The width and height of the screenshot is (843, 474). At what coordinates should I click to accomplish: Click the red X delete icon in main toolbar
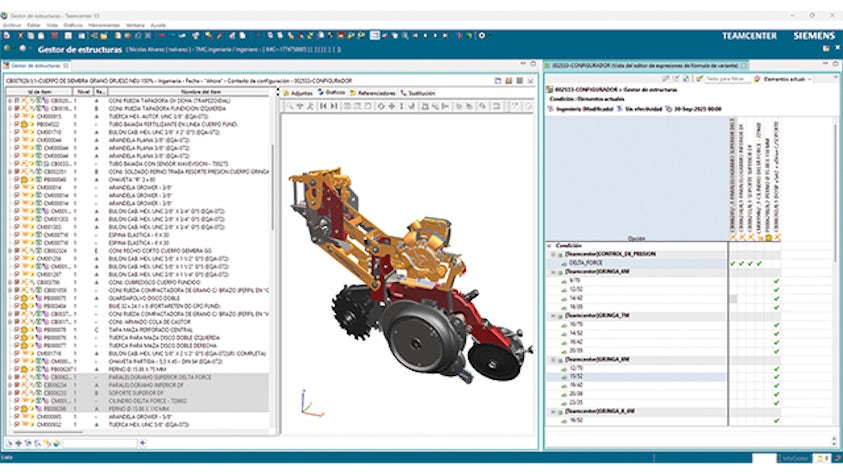tap(54, 35)
